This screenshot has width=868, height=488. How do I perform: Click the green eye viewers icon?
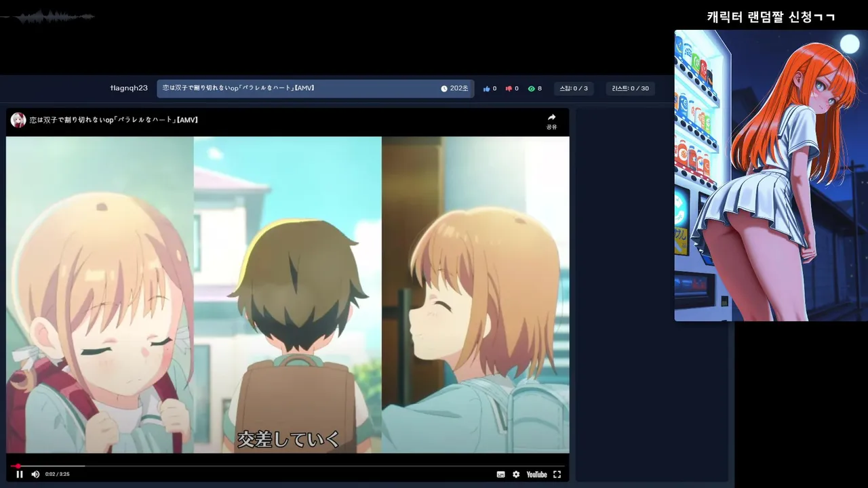point(531,89)
